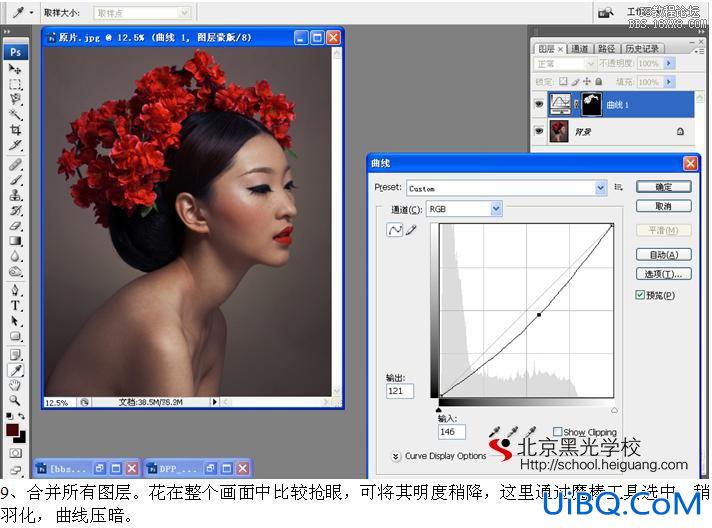
Task: Toggle lock all icon in Layers panel
Action: 598,81
